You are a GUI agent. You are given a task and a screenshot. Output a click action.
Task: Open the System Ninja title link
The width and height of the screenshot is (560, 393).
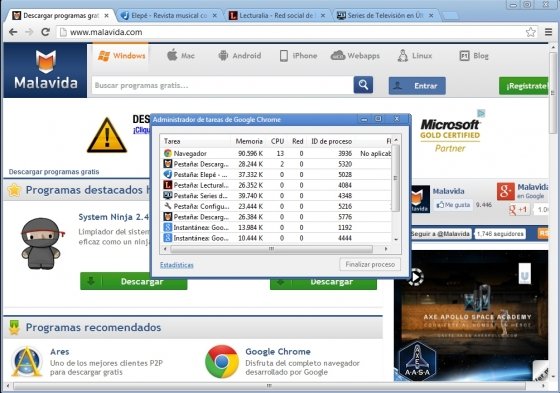pos(114,217)
